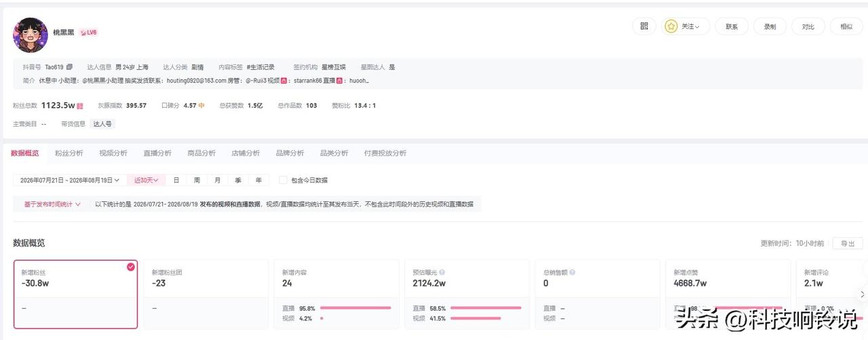The height and width of the screenshot is (340, 868).
Task: Click the 灰豚指数 value 395.57
Action: tap(136, 106)
